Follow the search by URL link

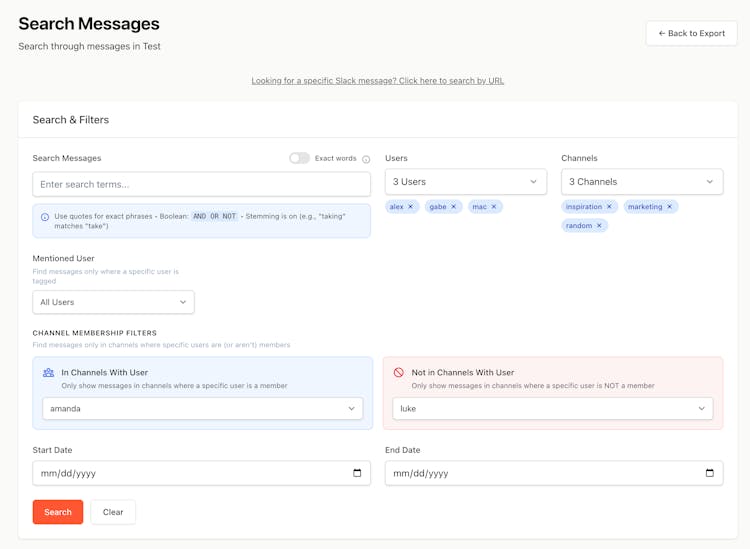[x=377, y=80]
